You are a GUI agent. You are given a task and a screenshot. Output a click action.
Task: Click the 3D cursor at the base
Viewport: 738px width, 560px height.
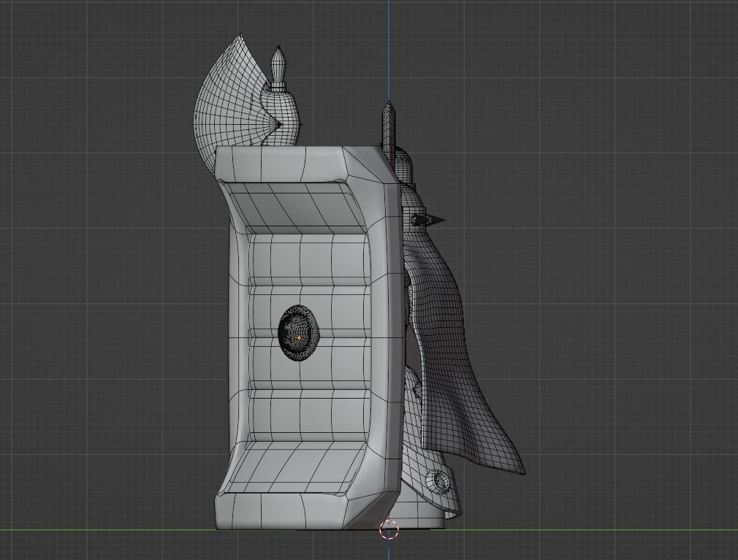(389, 529)
